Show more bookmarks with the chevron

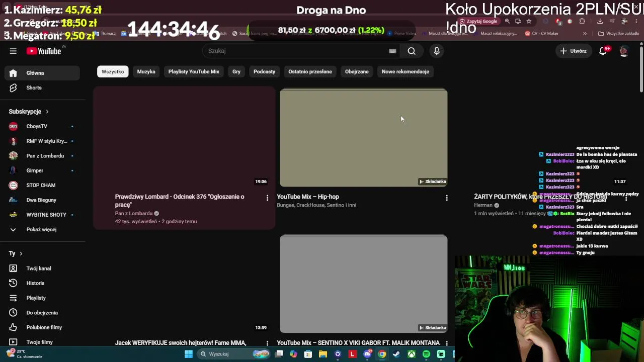pos(585,34)
